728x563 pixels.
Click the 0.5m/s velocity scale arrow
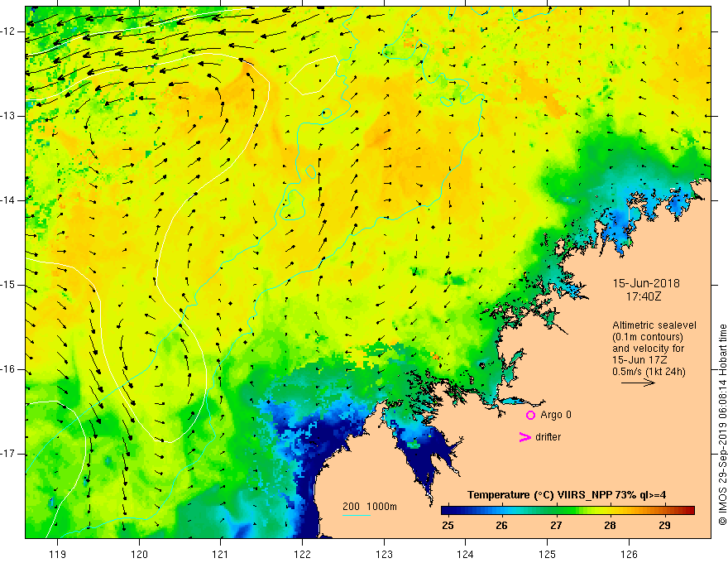[638, 383]
